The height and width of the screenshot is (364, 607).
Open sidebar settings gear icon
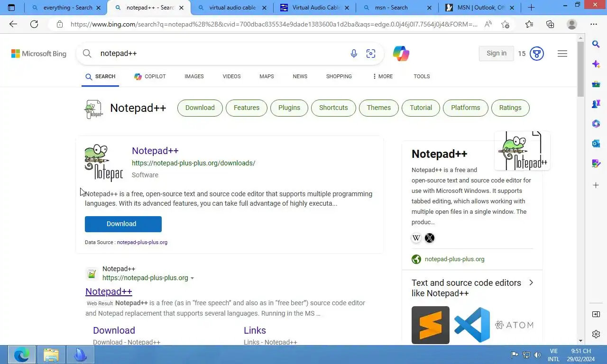[x=596, y=334]
